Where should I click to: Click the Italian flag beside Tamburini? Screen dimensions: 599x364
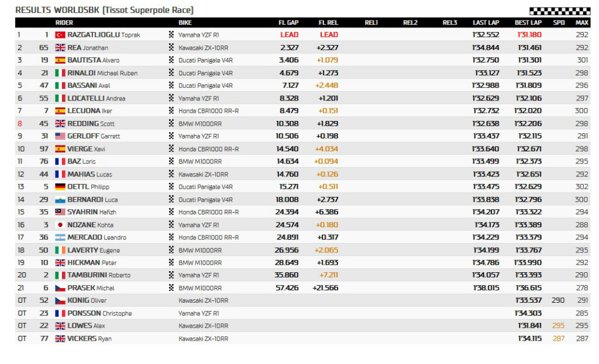(x=60, y=275)
